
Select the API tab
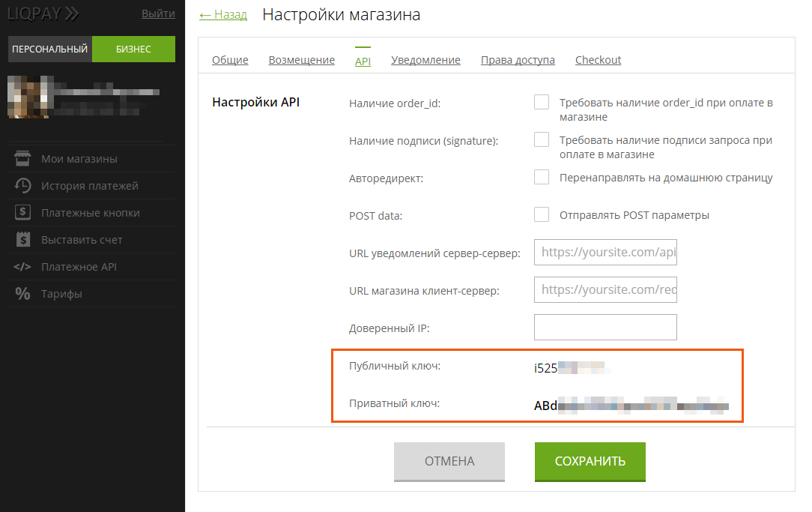pos(363,61)
